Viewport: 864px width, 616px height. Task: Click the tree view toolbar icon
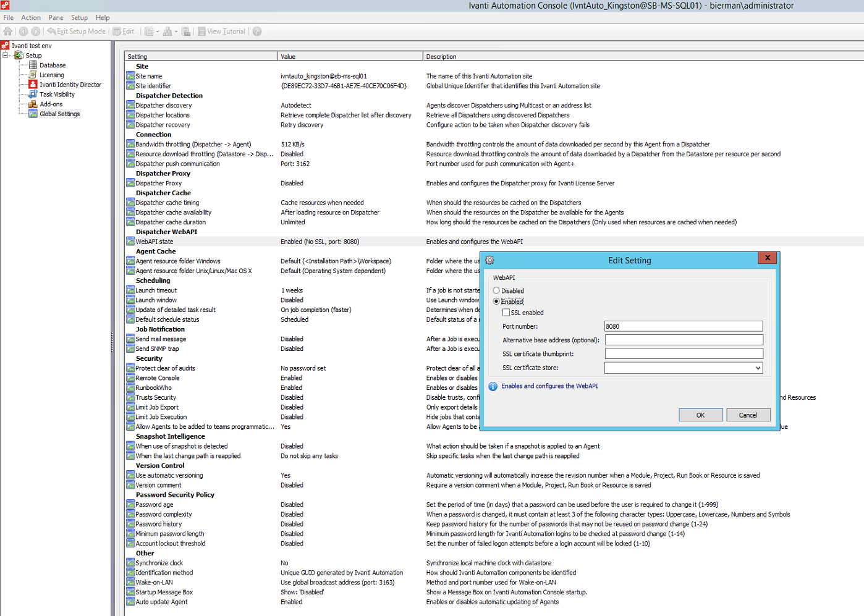coord(167,32)
